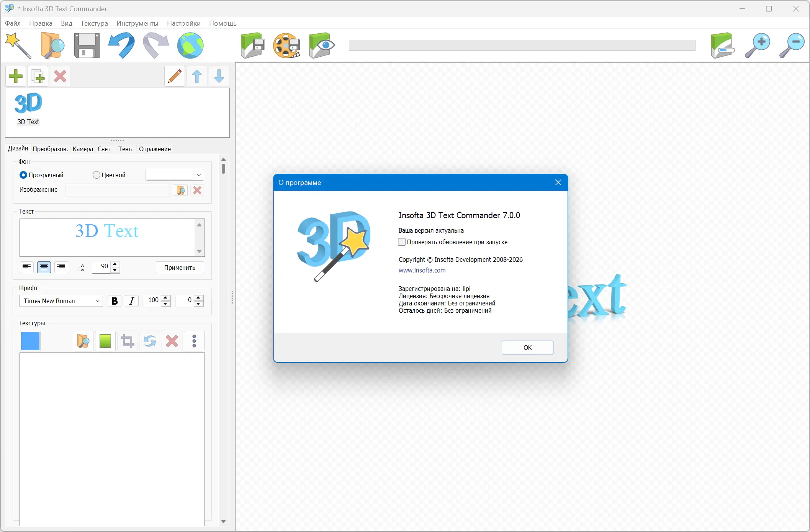Switch to the Камера tab

(x=83, y=149)
